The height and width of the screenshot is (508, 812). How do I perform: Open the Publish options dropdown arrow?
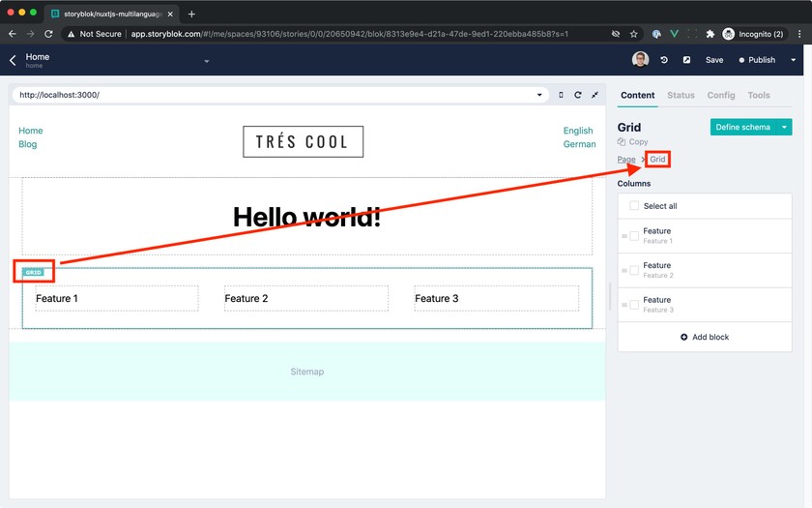794,60
